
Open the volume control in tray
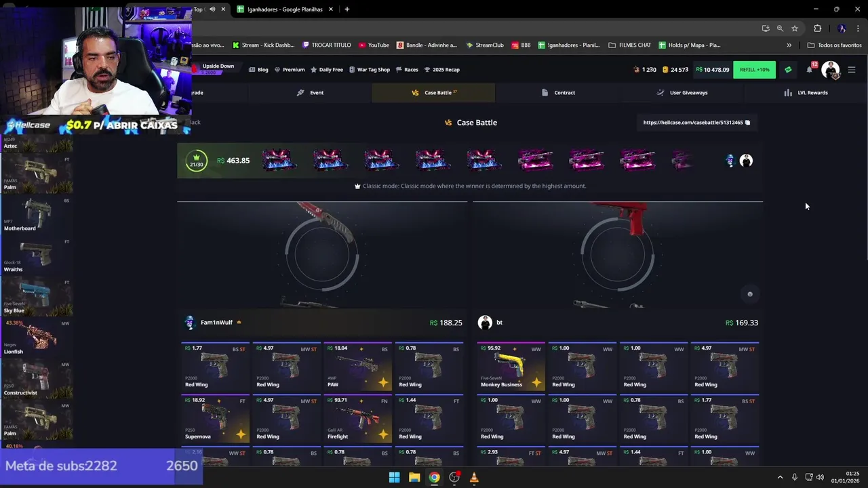820,477
